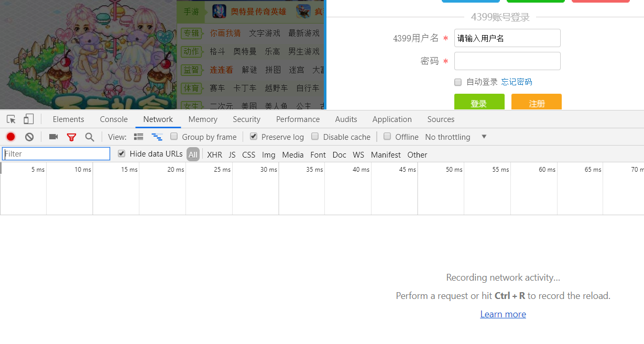Switch to the Sources tab

click(x=441, y=119)
